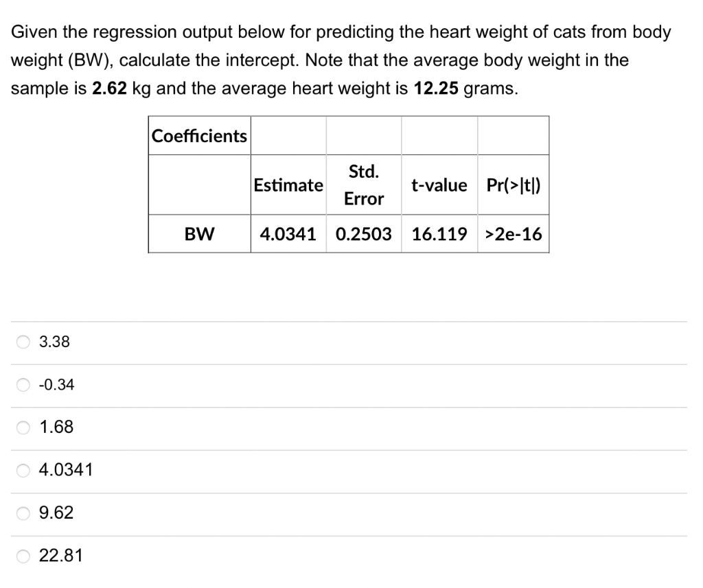Click the Std. Error column header
The width and height of the screenshot is (703, 588).
363,185
